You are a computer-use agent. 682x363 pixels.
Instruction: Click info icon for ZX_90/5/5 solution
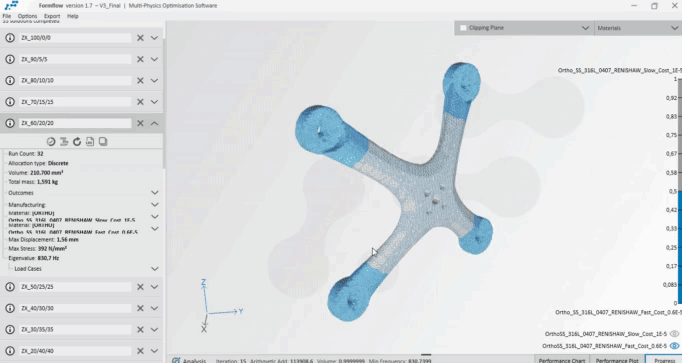(x=10, y=59)
